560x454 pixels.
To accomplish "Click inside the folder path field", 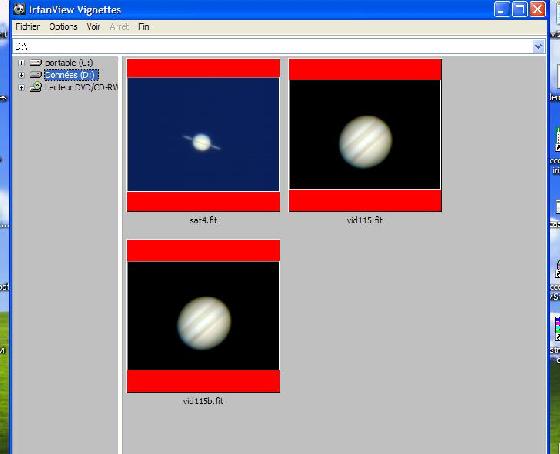I will coord(273,46).
